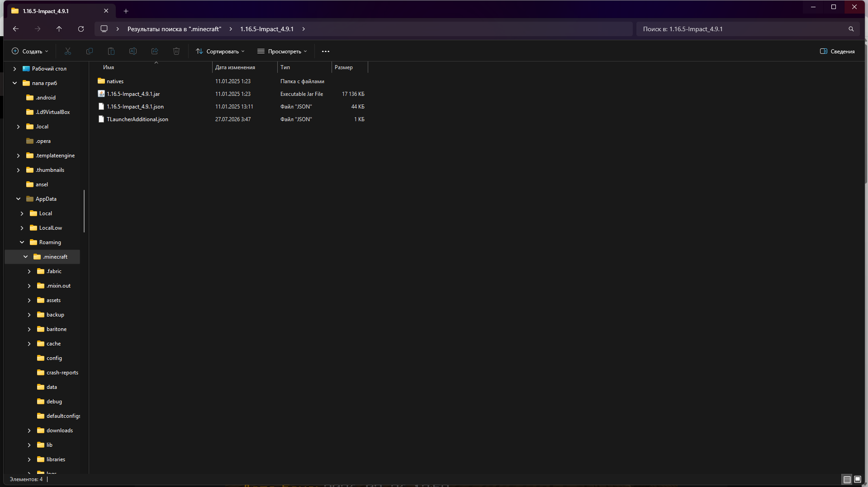Click the Share icon in toolbar
Image resolution: width=868 pixels, height=487 pixels.
point(155,51)
